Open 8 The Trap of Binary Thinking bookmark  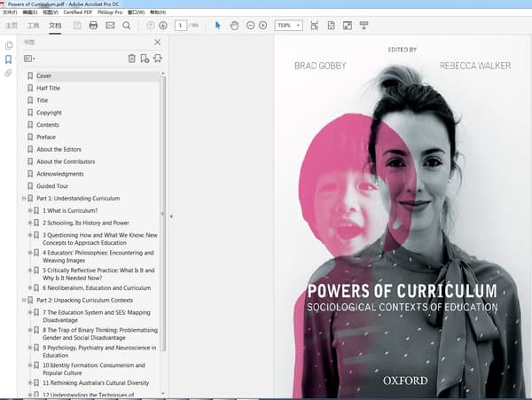(x=99, y=333)
